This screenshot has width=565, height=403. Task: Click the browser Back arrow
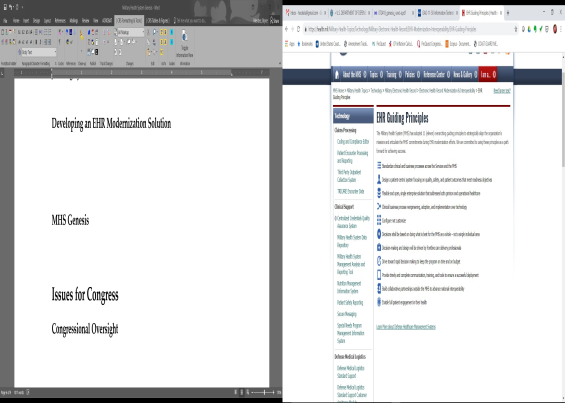coord(286,29)
